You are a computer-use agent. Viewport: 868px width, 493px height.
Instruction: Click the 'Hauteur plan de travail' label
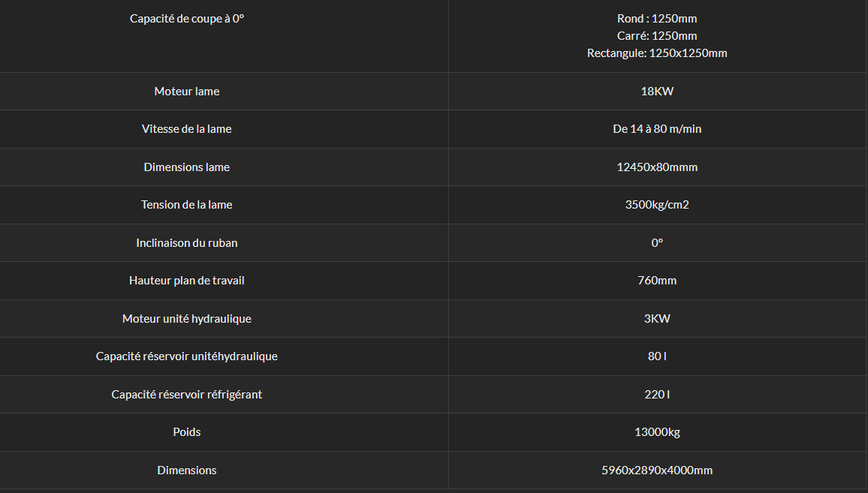coord(186,281)
